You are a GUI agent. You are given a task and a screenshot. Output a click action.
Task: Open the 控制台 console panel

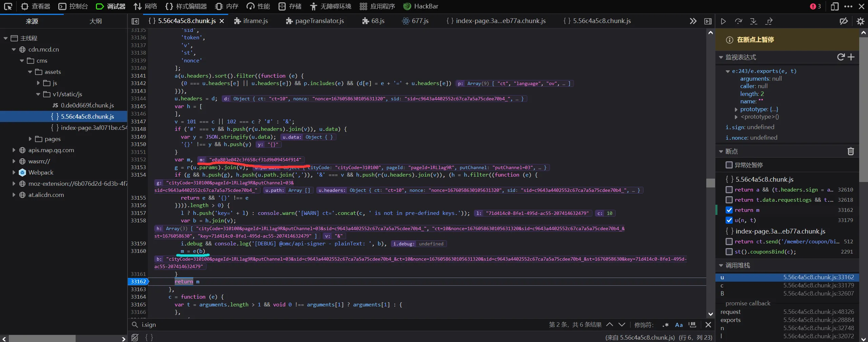click(x=73, y=6)
